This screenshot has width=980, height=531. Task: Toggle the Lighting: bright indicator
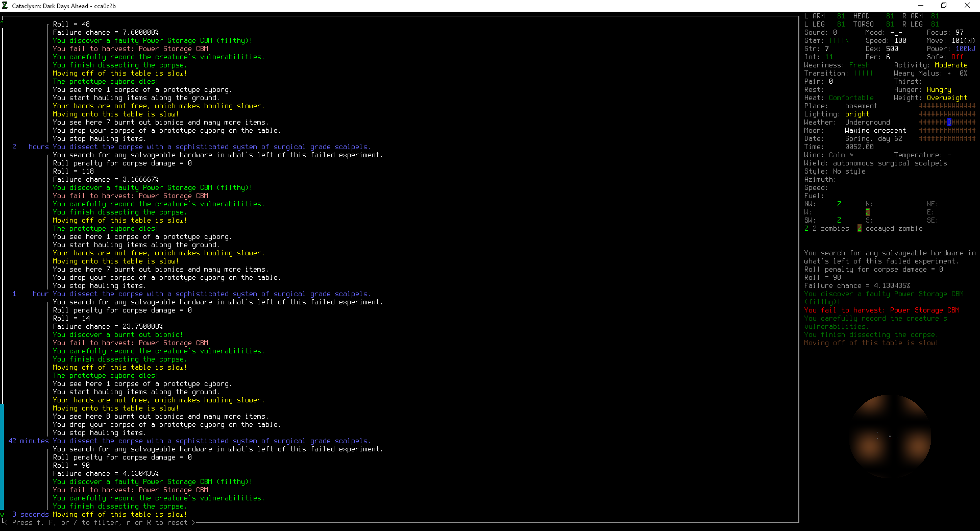857,114
